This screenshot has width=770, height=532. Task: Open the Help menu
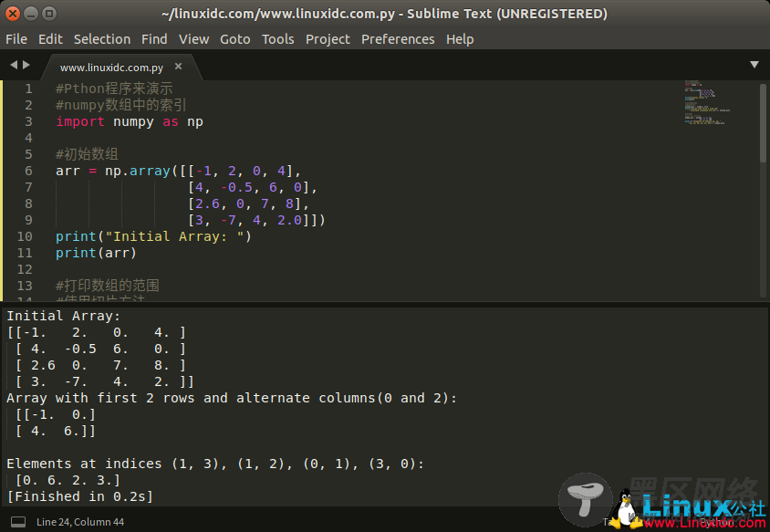(460, 39)
